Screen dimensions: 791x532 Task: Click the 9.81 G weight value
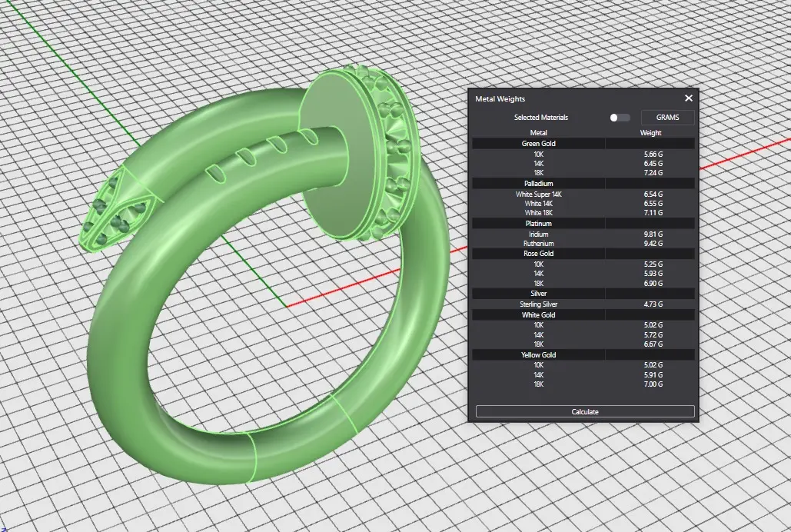point(653,234)
